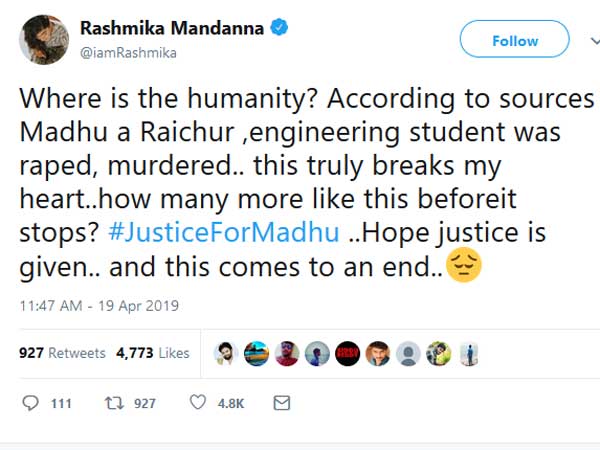Click the second liker avatar with teal background

click(257, 353)
